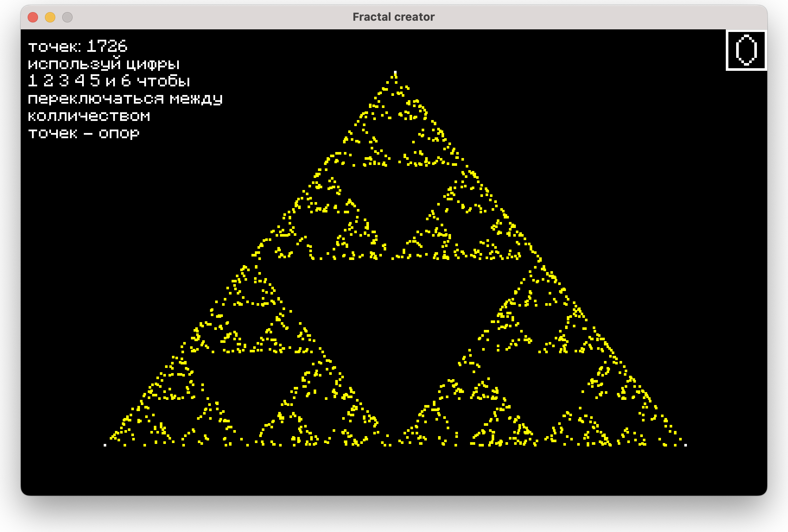Click the digit 6 in the instruction text
The height and width of the screenshot is (532, 788).
(126, 81)
